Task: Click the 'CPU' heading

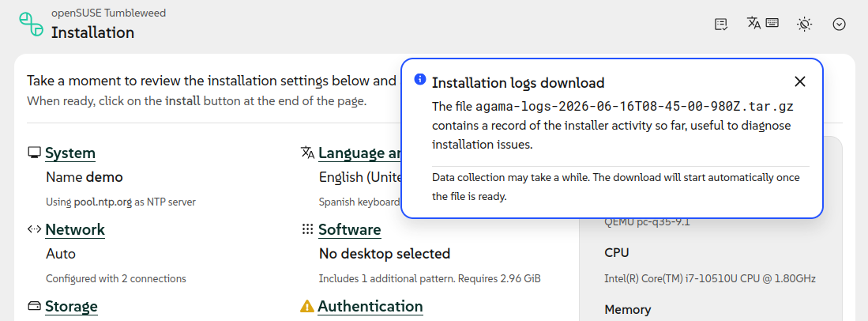Action: point(617,253)
